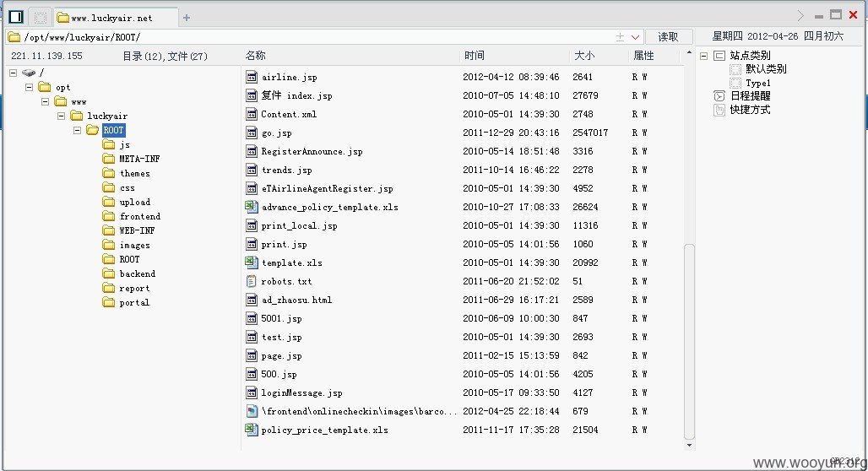Select print.jsp file icon
Image resolution: width=868 pixels, height=471 pixels.
pyautogui.click(x=252, y=244)
